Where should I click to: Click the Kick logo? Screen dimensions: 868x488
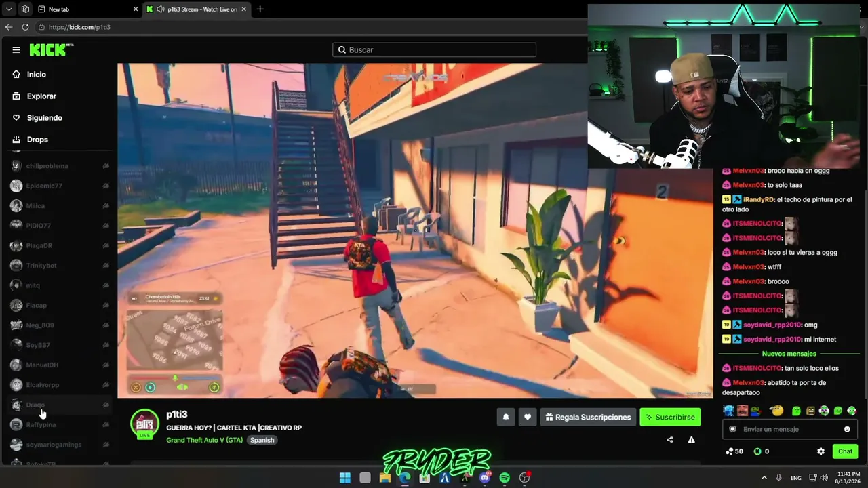tap(52, 49)
